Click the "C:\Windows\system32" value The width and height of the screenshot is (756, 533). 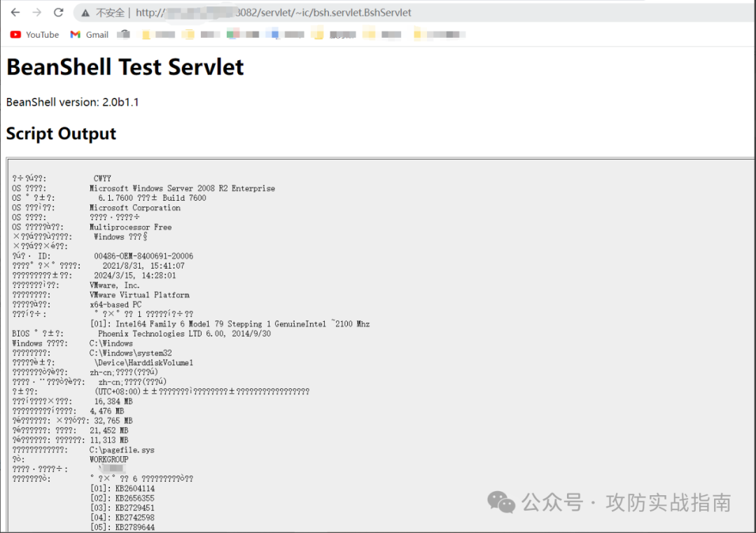coord(131,353)
